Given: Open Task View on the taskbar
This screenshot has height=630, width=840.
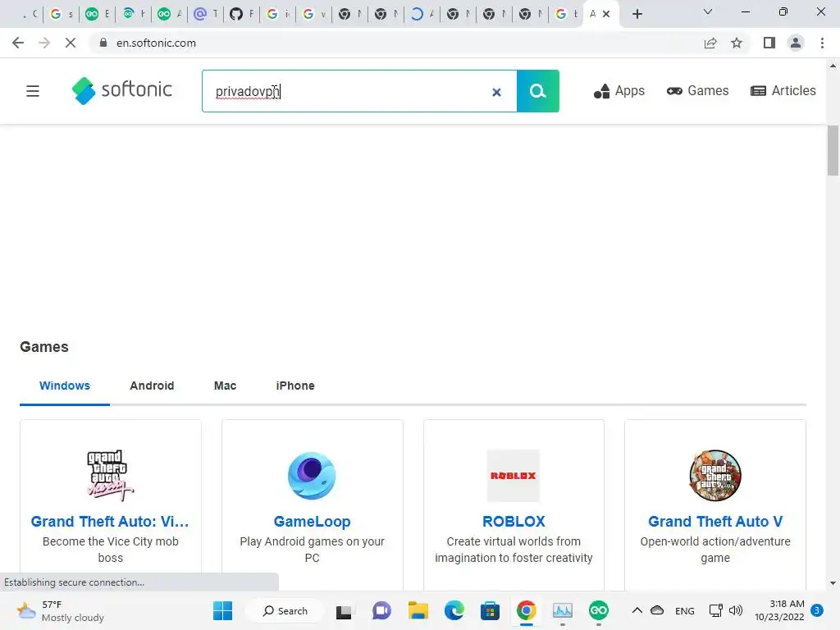Looking at the screenshot, I should click(x=344, y=610).
